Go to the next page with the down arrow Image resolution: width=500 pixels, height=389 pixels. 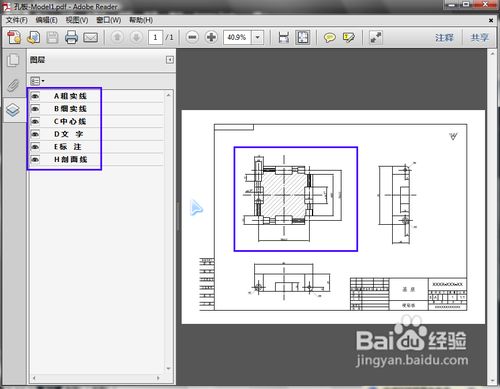coord(136,37)
